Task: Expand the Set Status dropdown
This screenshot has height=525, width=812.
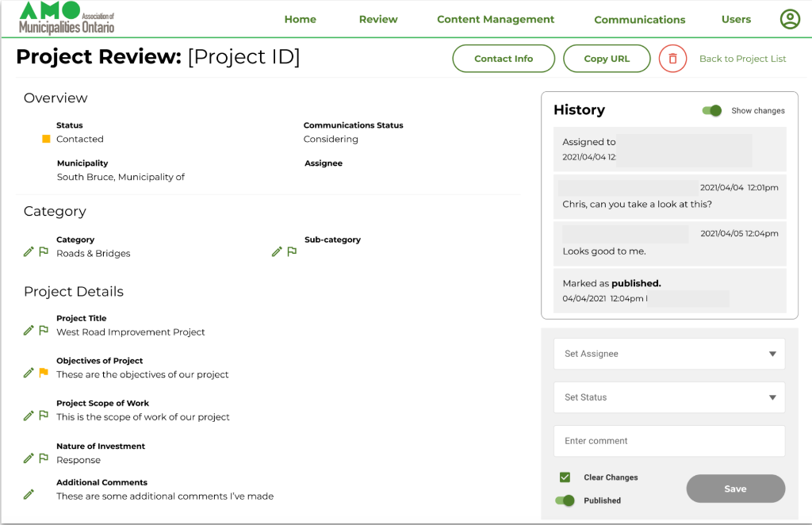Action: pyautogui.click(x=668, y=397)
